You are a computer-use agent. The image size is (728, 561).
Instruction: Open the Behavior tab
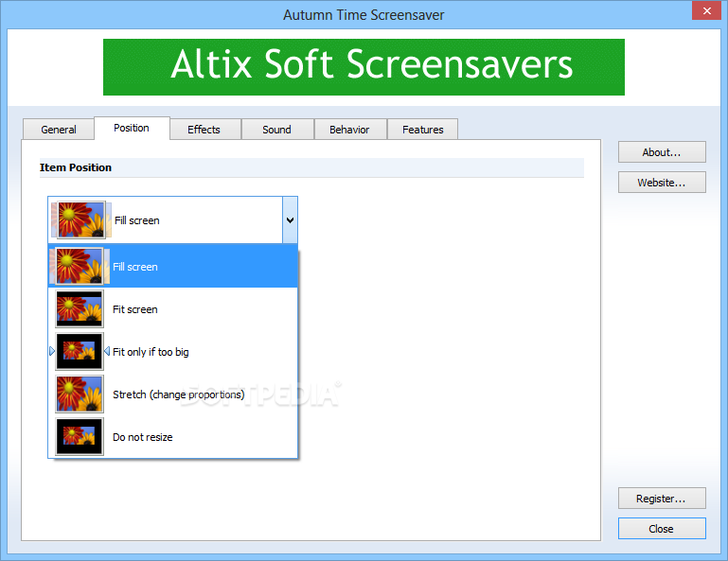(349, 130)
